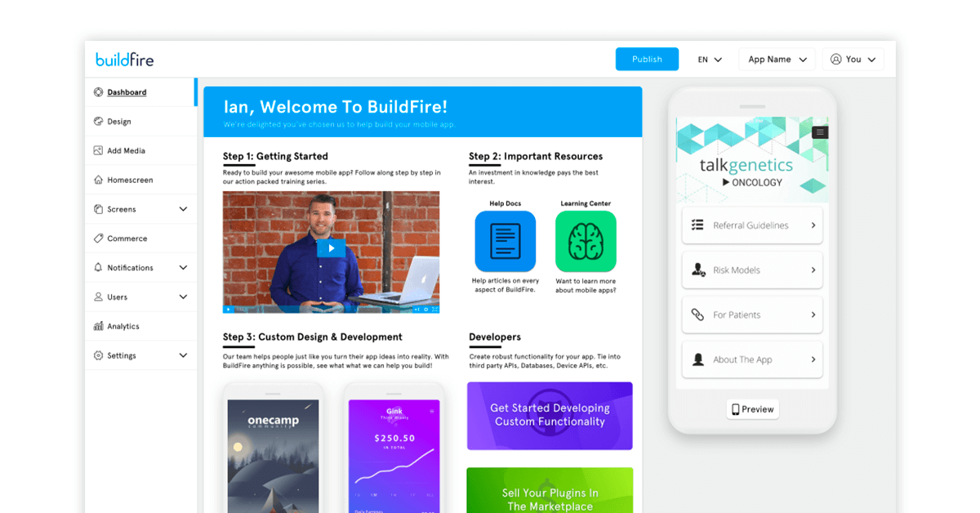The image size is (980, 513).
Task: Click the Ian, Welcome To BuildFire! title
Action: click(x=336, y=107)
